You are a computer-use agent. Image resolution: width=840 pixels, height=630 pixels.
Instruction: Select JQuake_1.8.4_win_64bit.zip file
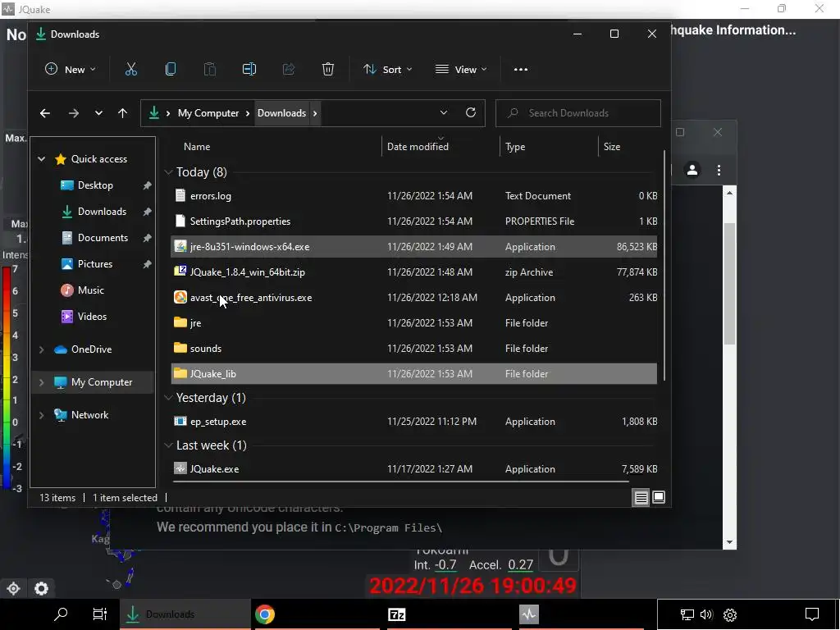coord(414,272)
